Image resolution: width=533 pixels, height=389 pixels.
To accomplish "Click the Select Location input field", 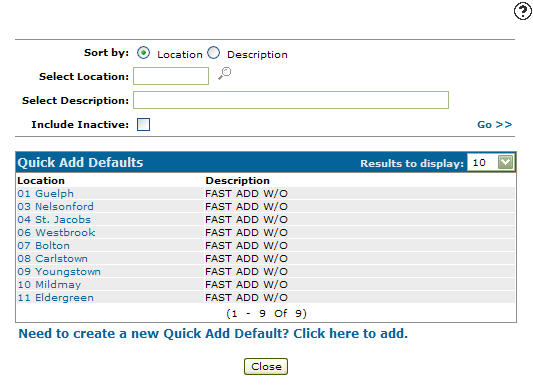I will click(171, 76).
